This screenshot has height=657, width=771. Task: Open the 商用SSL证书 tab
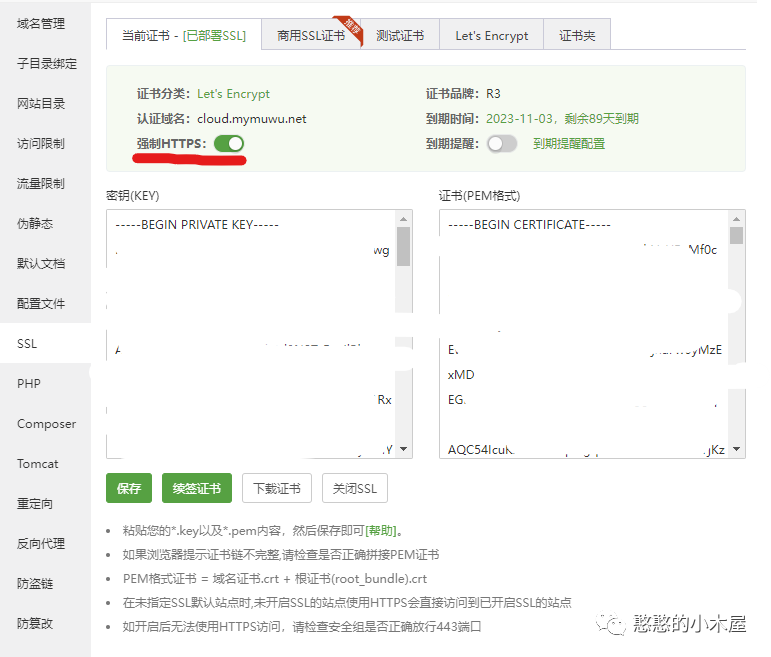pyautogui.click(x=311, y=35)
